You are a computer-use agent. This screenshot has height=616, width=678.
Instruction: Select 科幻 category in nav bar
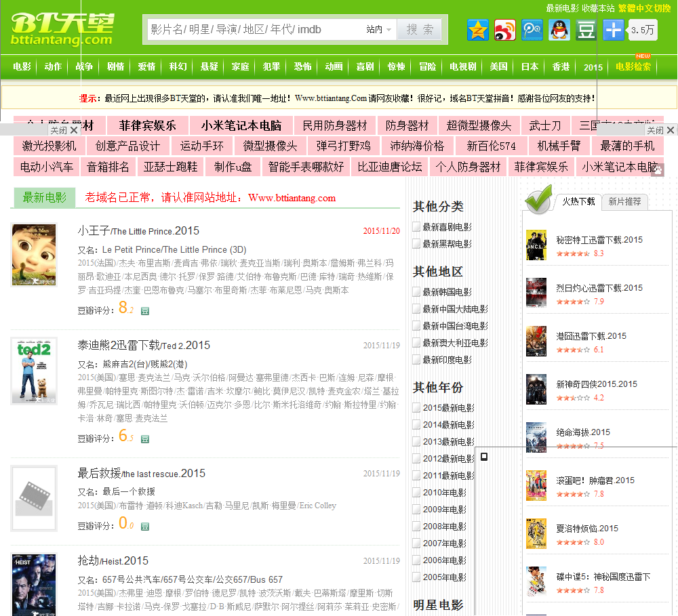(178, 66)
